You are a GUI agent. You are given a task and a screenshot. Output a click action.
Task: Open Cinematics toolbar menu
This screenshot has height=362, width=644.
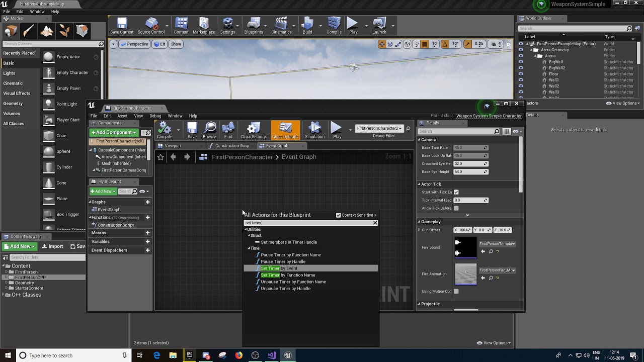point(281,26)
